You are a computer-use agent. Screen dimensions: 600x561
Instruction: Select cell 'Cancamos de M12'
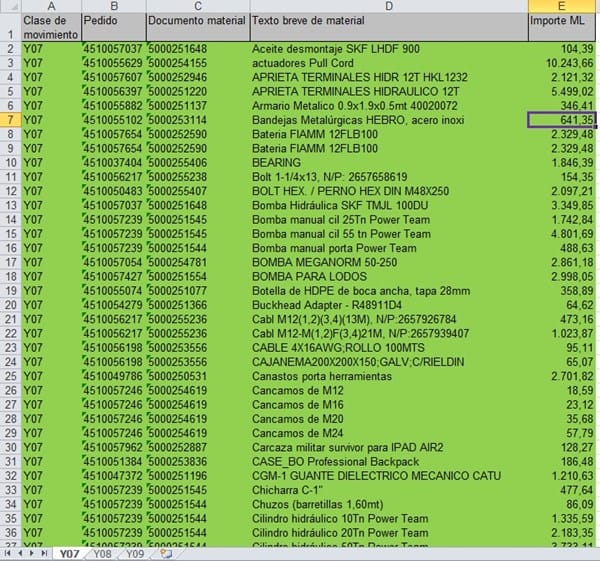point(389,390)
